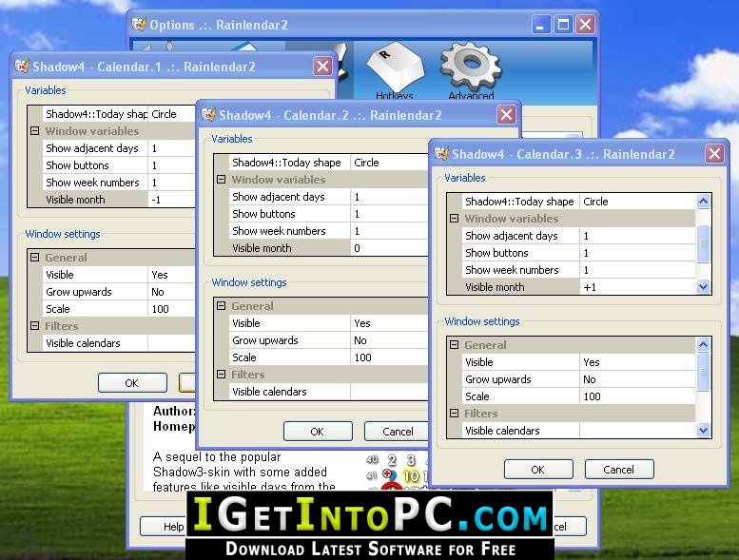Screen dimensions: 739x560
Task: Click OK in Calendar.3 dialog
Action: point(538,469)
